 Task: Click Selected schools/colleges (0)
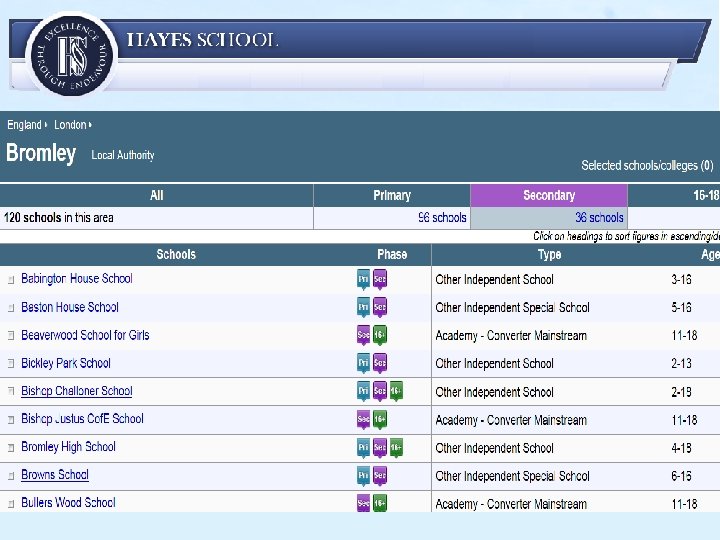tap(647, 165)
